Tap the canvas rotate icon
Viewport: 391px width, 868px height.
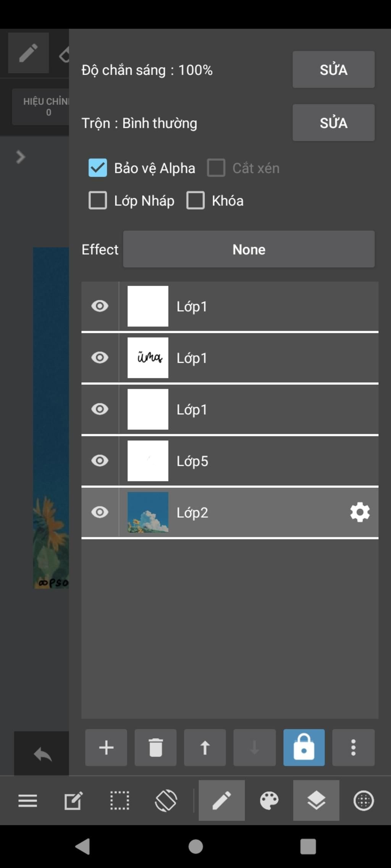(x=166, y=800)
